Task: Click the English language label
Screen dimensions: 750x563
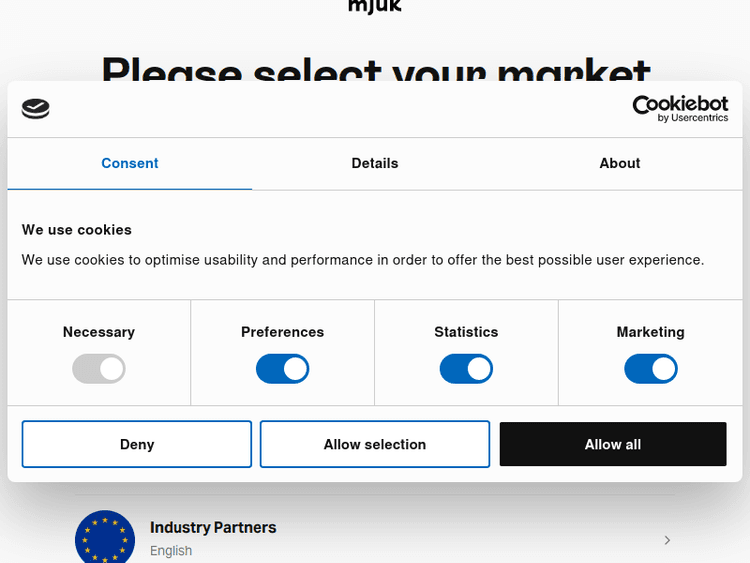Action: tap(171, 550)
